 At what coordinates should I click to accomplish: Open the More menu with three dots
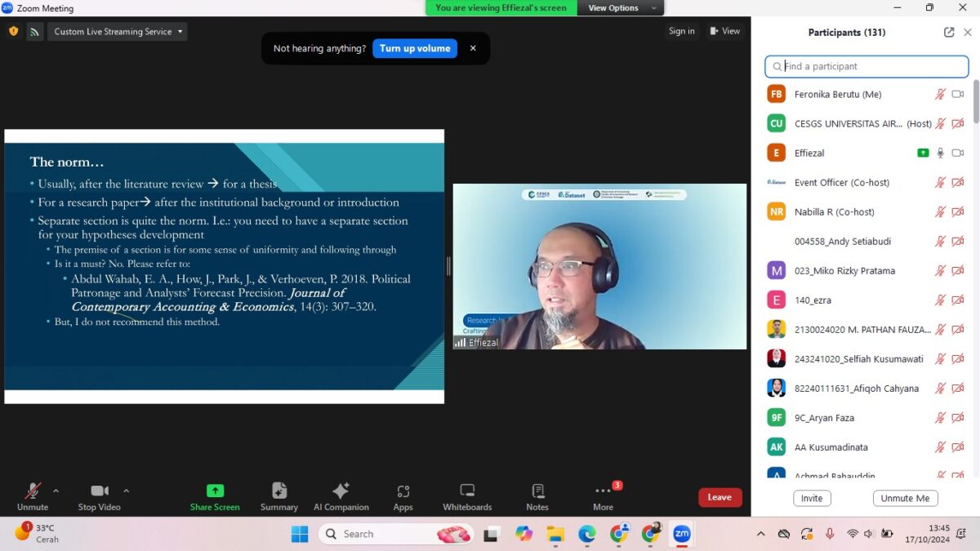pyautogui.click(x=603, y=491)
